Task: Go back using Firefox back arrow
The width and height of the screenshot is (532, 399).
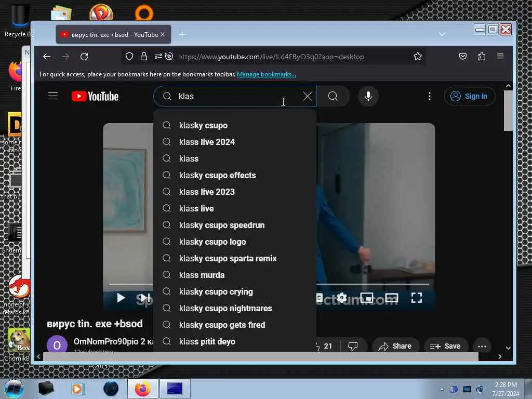Action: [x=47, y=57]
